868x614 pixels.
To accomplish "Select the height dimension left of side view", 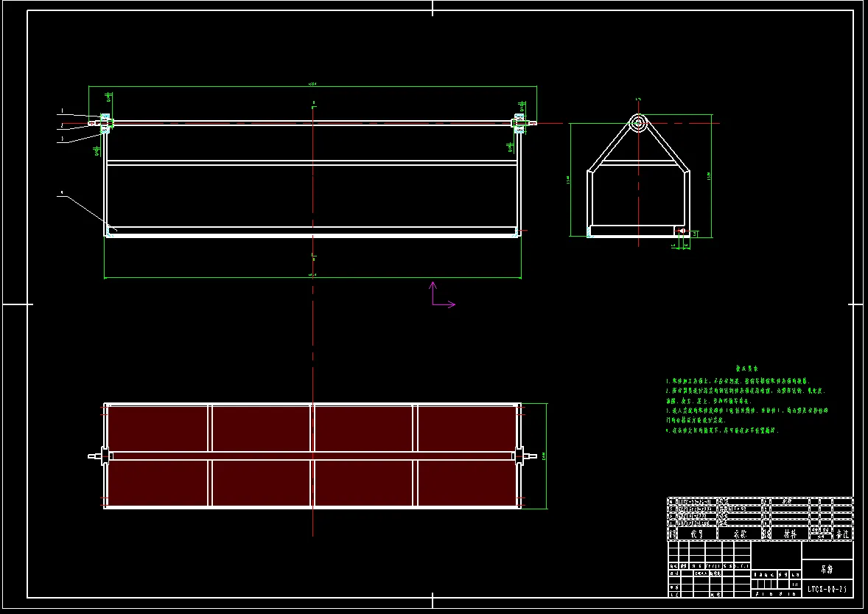I will click(x=569, y=180).
